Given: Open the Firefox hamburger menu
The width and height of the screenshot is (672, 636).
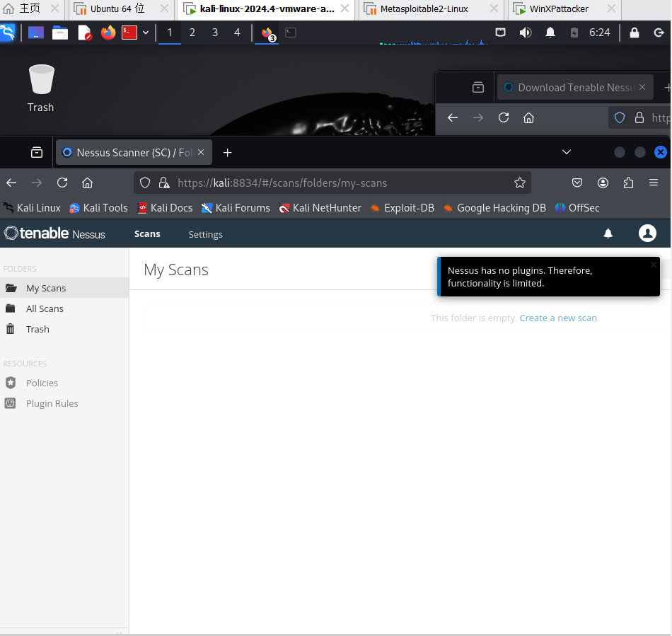Looking at the screenshot, I should click(x=654, y=183).
